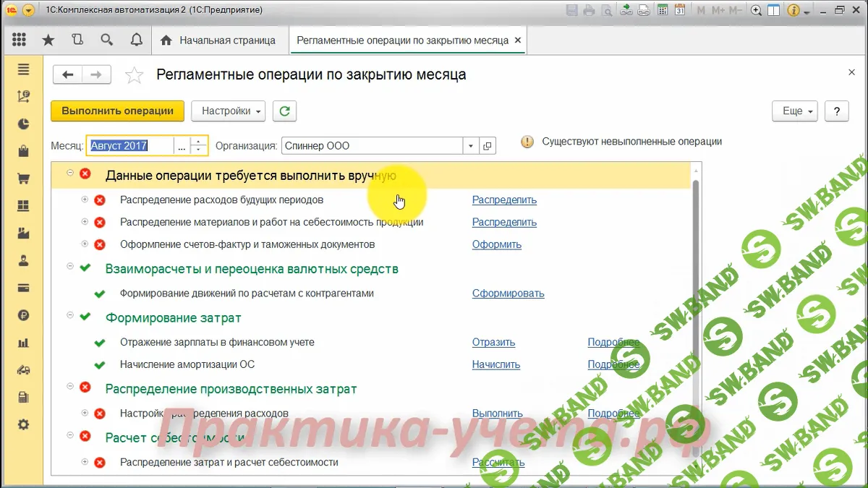Open the calendar icon in the title toolbar
The height and width of the screenshot is (488, 868).
coord(679,10)
